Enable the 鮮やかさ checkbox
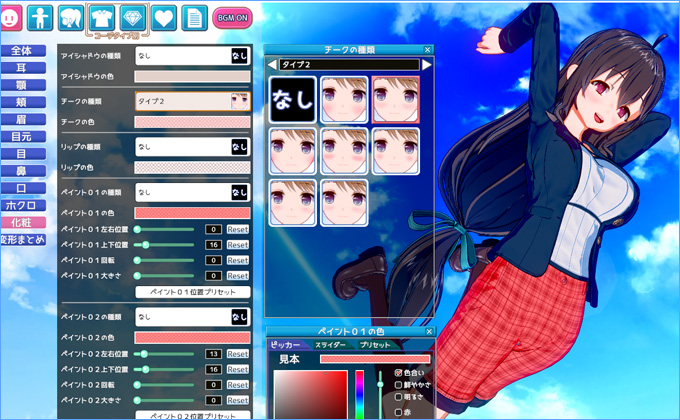This screenshot has height=420, width=680. pos(399,384)
